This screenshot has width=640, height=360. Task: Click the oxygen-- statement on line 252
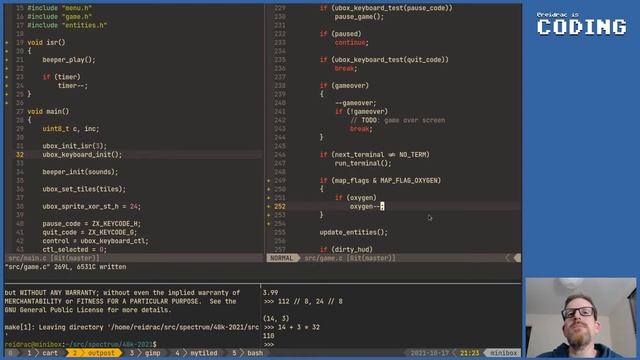pos(367,207)
